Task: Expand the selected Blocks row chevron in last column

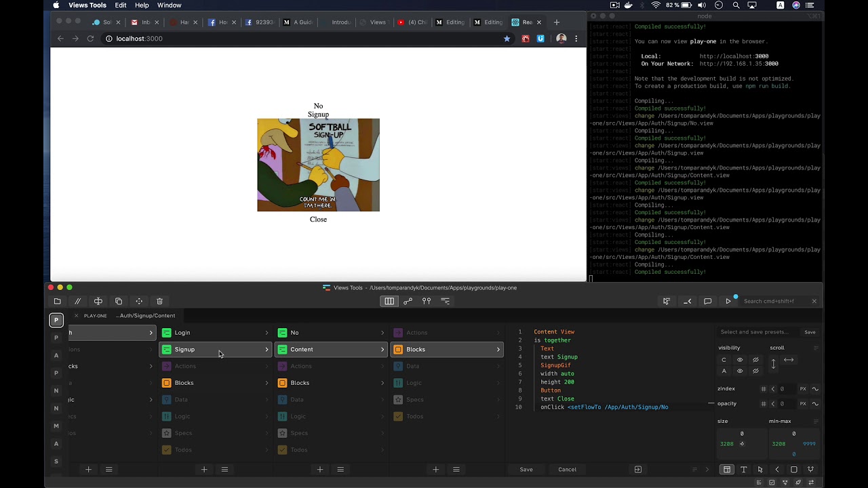Action: tap(498, 350)
